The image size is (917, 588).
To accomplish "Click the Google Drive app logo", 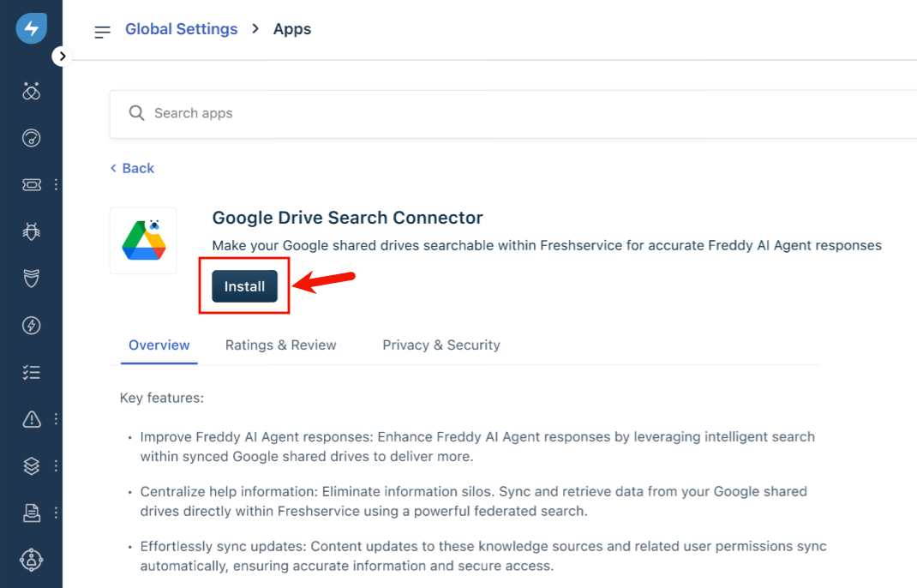I will point(143,241).
